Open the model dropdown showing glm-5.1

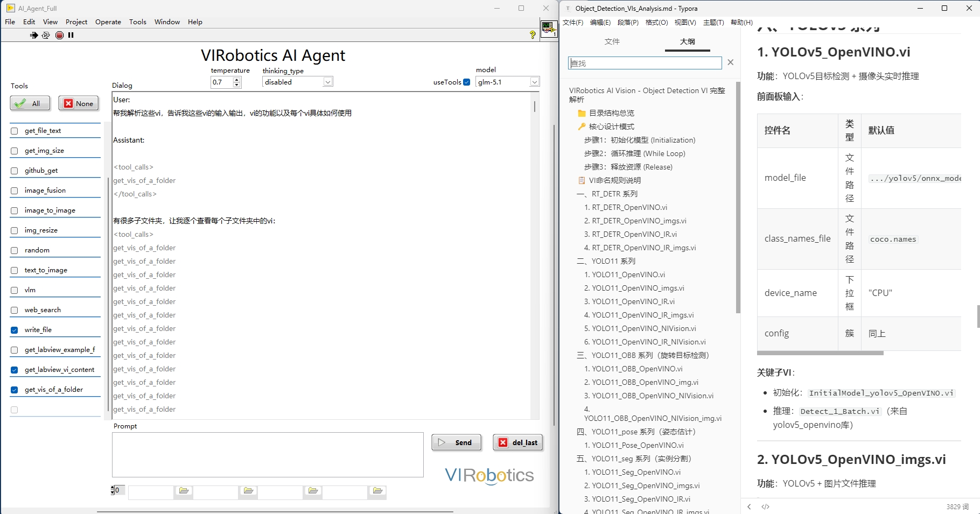(534, 82)
